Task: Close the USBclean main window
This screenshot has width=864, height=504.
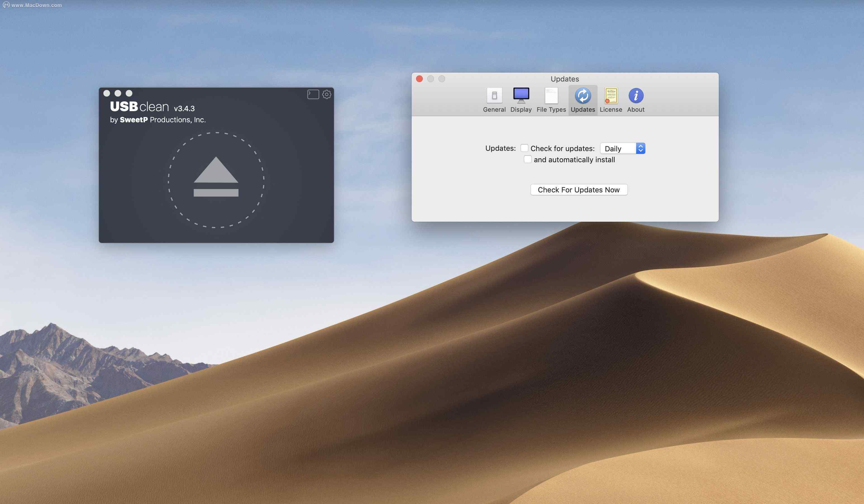Action: pyautogui.click(x=107, y=93)
